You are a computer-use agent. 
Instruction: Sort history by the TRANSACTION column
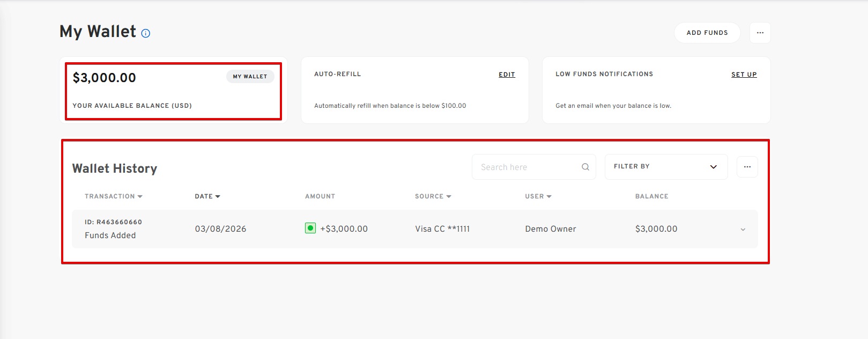[113, 196]
